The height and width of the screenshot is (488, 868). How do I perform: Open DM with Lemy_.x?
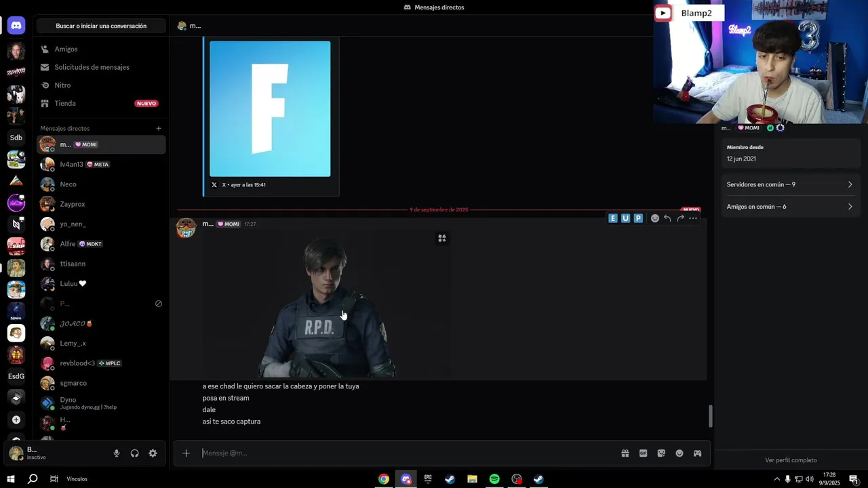101,343
